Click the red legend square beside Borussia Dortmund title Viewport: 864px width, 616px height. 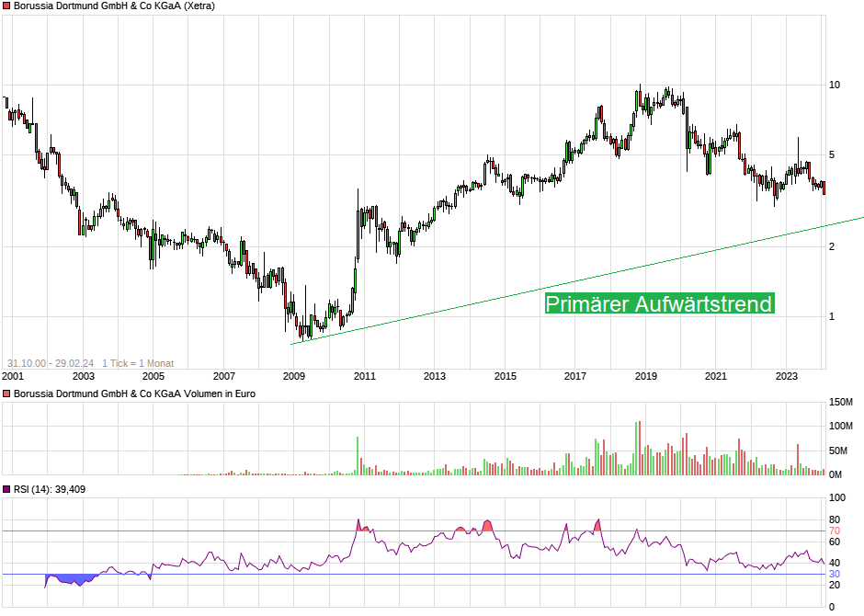(6, 6)
